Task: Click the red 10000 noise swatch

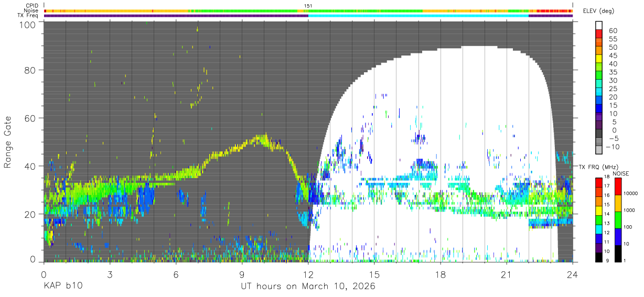Action: 618,187
